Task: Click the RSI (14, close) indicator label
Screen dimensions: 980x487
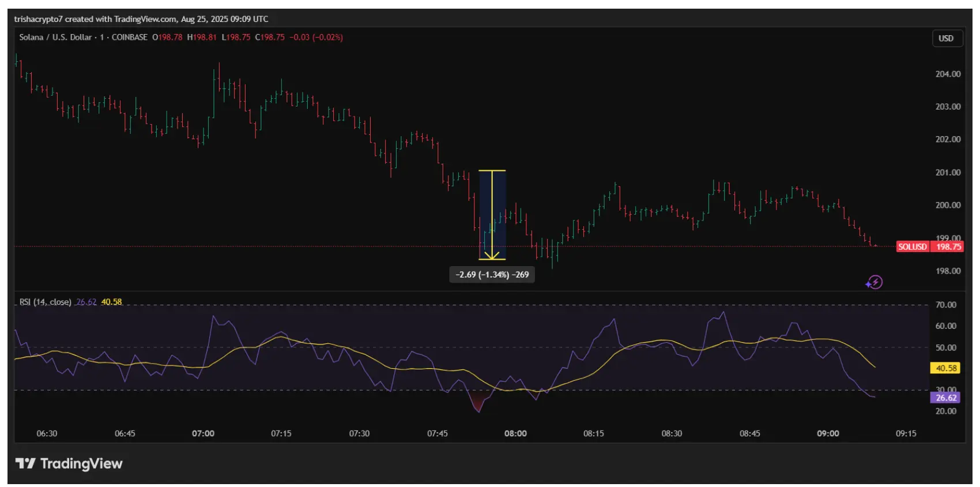Action: point(46,302)
